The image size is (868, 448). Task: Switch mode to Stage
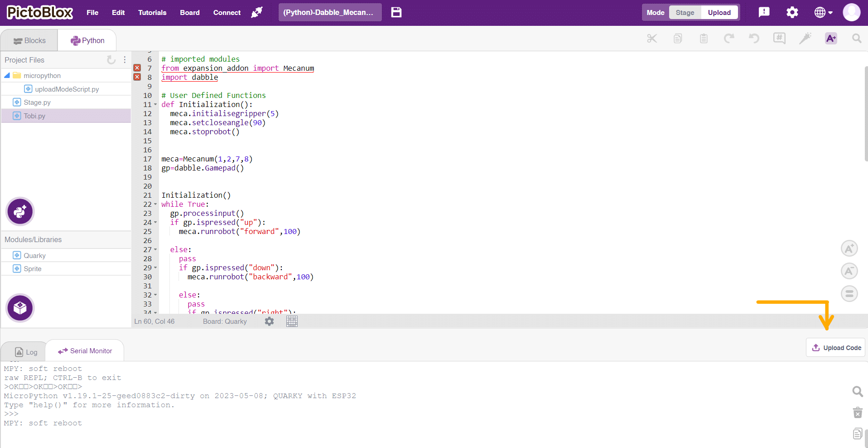685,12
